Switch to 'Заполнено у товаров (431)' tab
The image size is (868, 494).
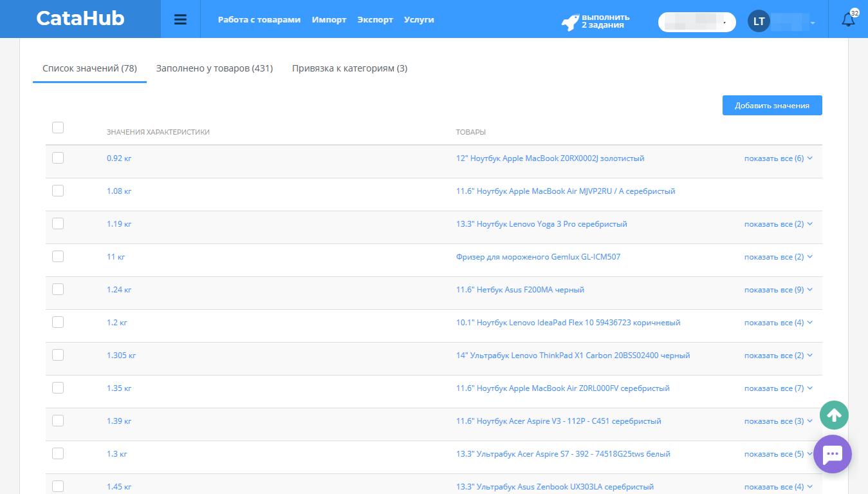[214, 68]
